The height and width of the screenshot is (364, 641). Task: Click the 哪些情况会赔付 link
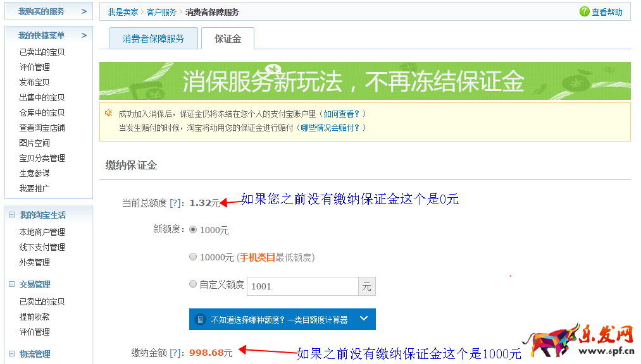pos(330,128)
